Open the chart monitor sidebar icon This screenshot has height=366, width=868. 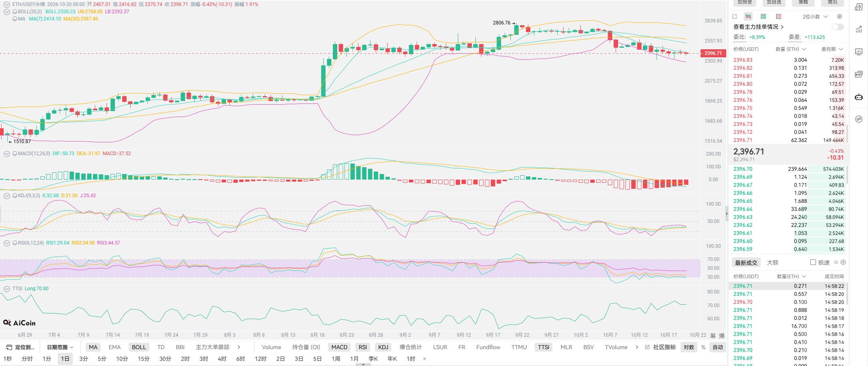(859, 52)
